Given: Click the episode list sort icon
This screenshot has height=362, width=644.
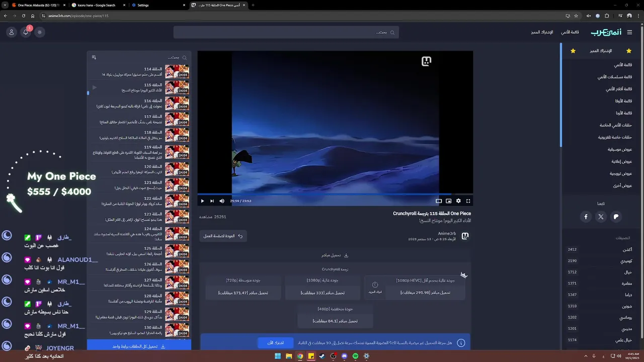Looking at the screenshot, I should pyautogui.click(x=94, y=57).
